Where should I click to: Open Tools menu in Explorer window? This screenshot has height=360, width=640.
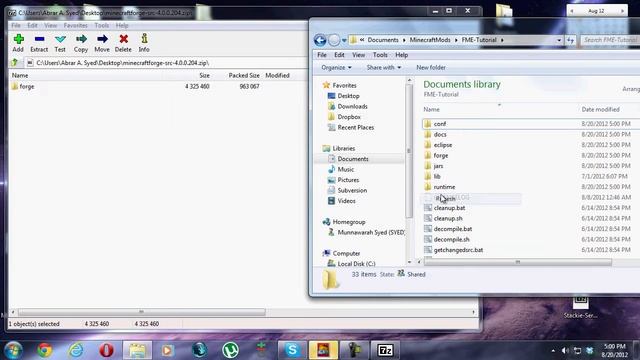pos(380,55)
